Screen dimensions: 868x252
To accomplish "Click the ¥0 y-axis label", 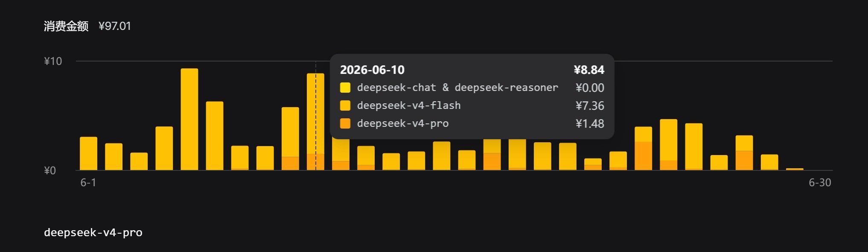I will point(50,170).
